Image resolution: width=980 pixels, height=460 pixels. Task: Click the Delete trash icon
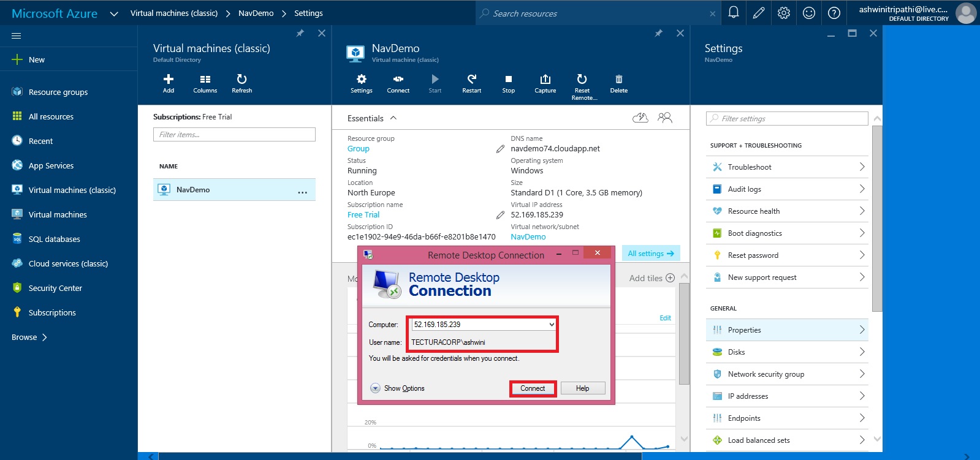(x=618, y=80)
